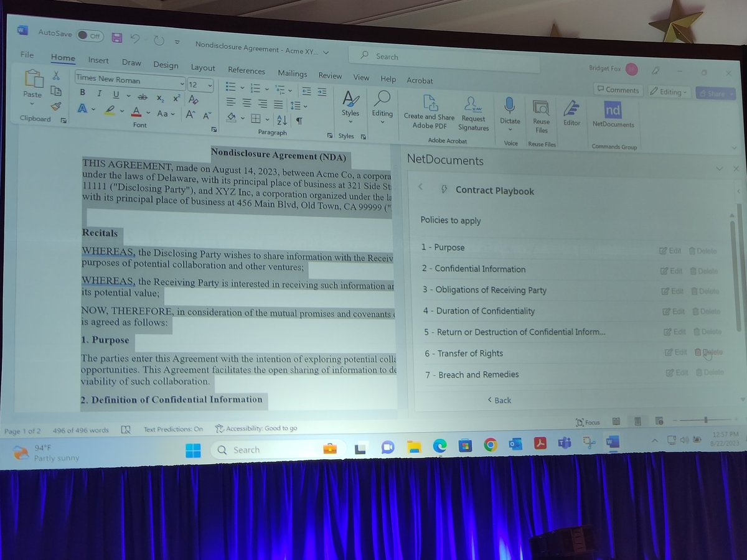Image resolution: width=747 pixels, height=560 pixels.
Task: Click the Undo arrow icon
Action: point(135,39)
